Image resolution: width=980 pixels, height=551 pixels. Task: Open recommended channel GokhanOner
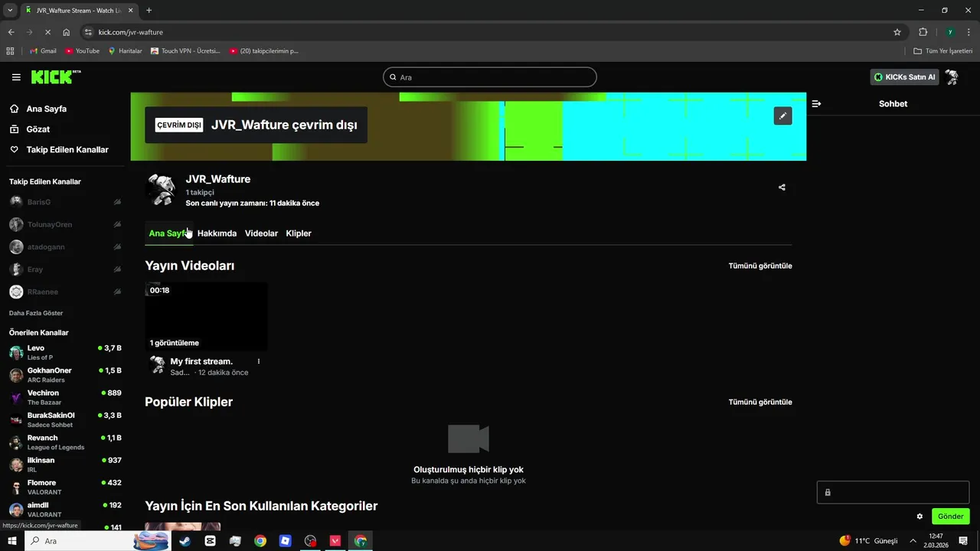point(65,375)
